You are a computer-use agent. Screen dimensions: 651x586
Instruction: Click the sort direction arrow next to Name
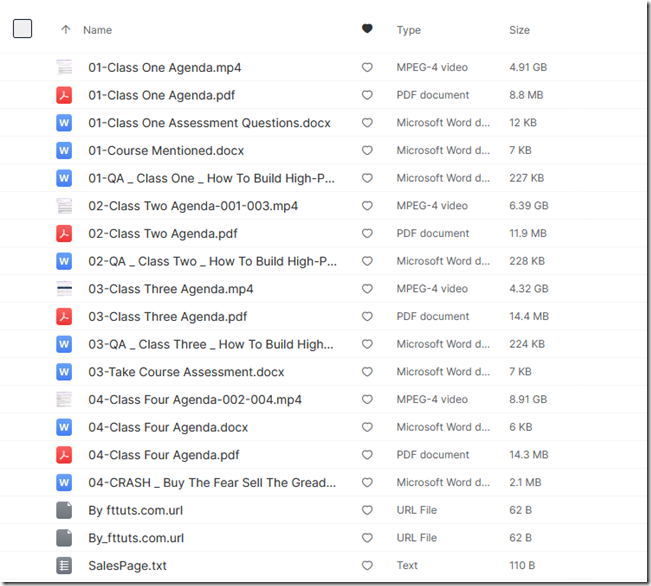coord(66,30)
